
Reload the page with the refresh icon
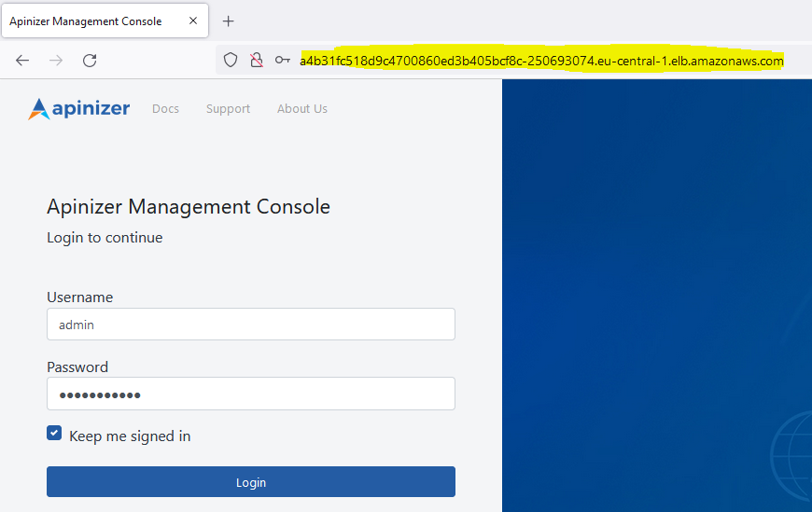pos(90,61)
